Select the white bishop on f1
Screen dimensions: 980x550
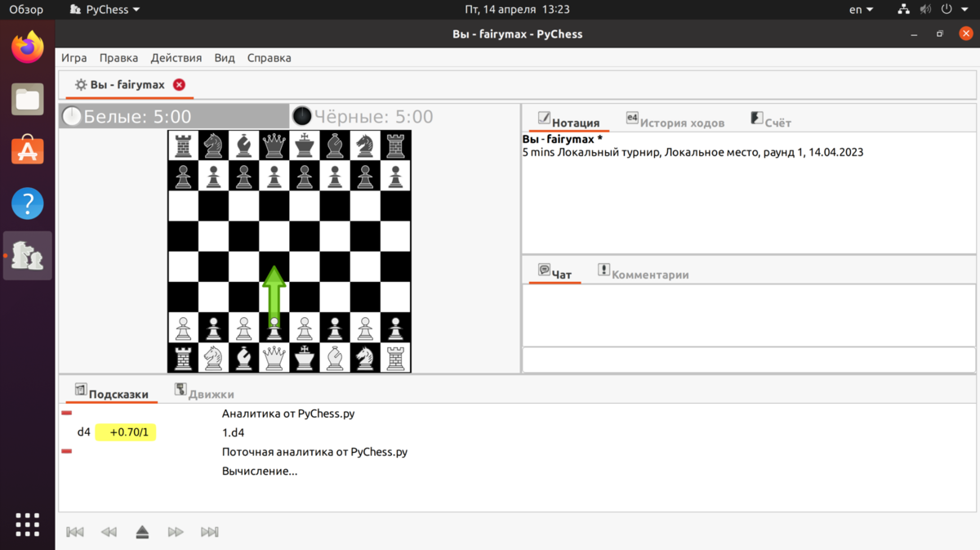pos(335,358)
